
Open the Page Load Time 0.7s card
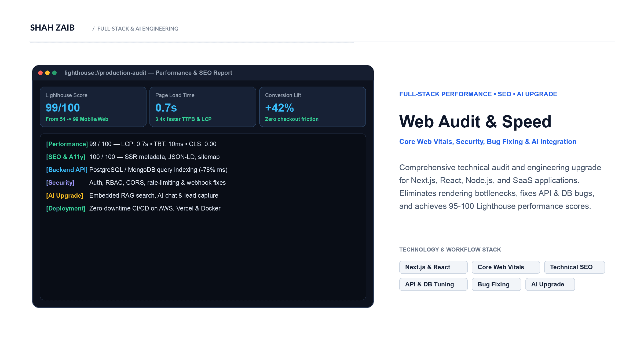pos(203,107)
